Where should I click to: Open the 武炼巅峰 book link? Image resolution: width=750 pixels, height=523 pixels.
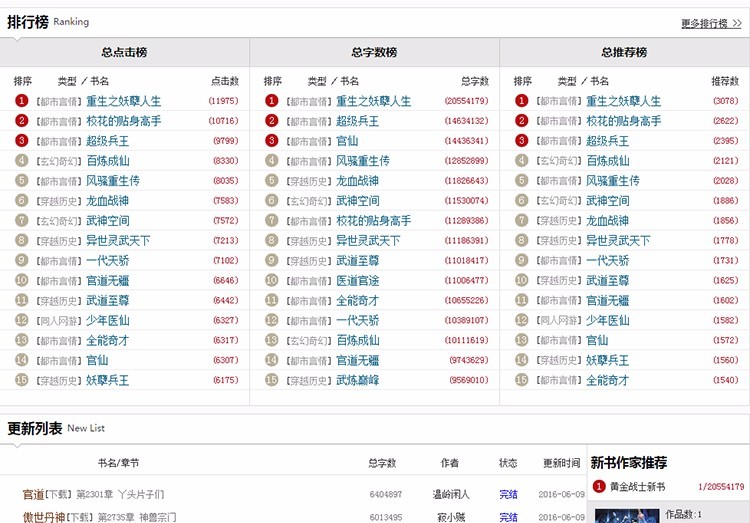click(358, 380)
